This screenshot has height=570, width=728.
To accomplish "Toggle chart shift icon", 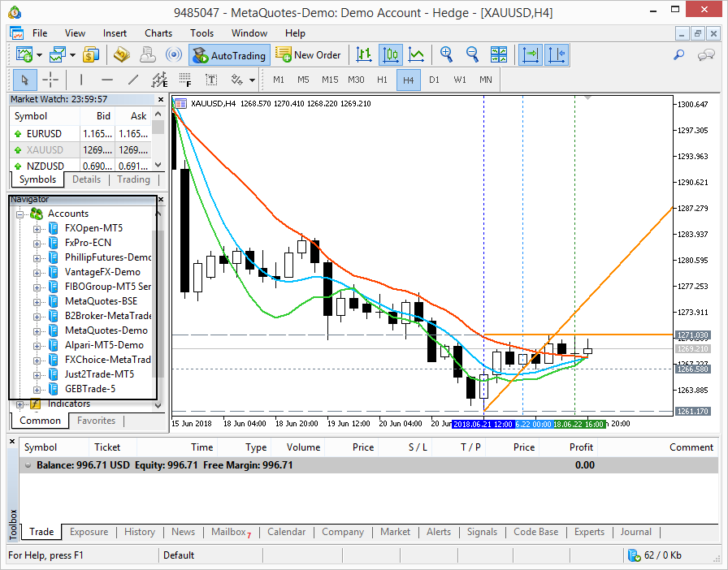I will (557, 55).
